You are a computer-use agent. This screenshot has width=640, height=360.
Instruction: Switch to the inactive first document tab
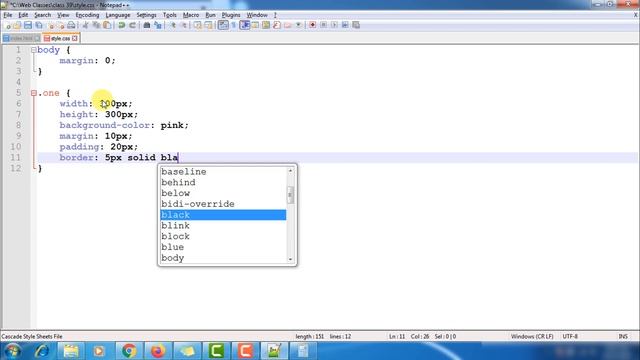coord(21,38)
